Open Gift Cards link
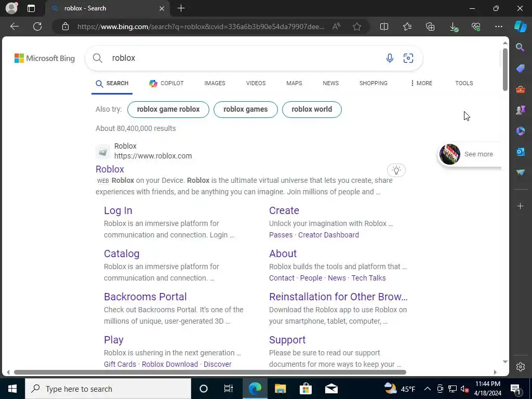 [x=120, y=364]
